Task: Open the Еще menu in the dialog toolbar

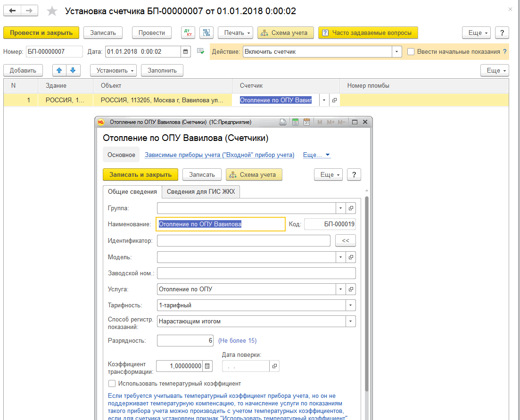Action: click(x=328, y=175)
